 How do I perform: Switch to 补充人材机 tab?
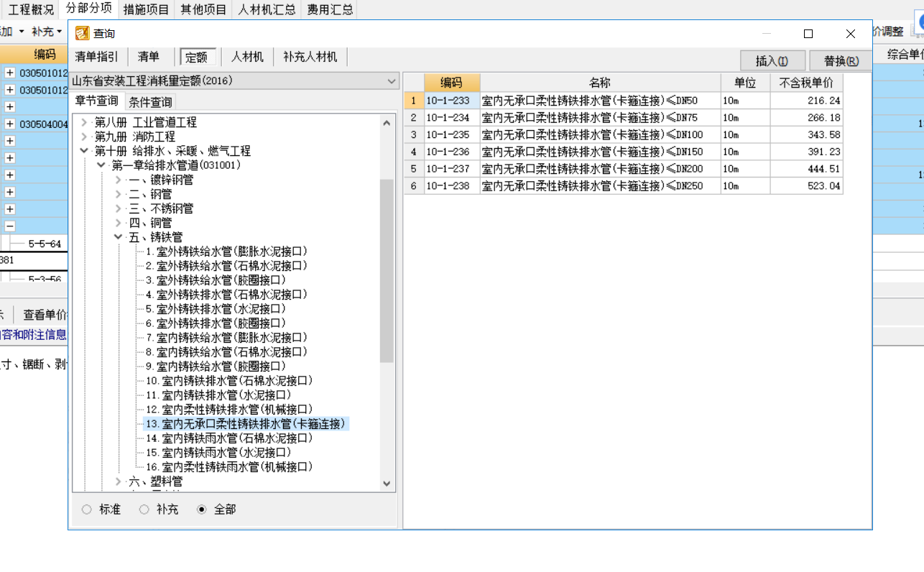click(310, 57)
